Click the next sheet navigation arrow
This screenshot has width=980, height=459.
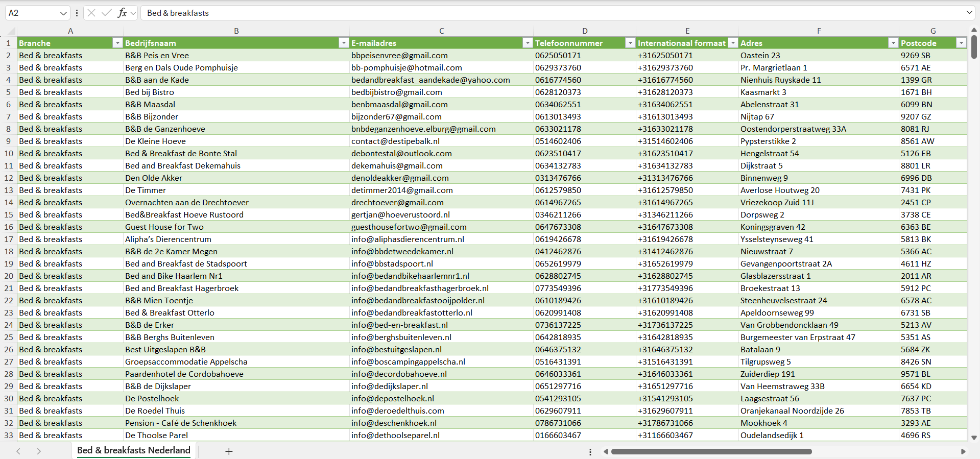pos(39,451)
